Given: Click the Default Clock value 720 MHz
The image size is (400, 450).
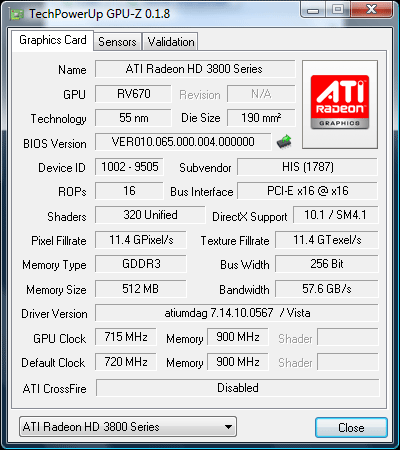Looking at the screenshot, I should [x=126, y=362].
